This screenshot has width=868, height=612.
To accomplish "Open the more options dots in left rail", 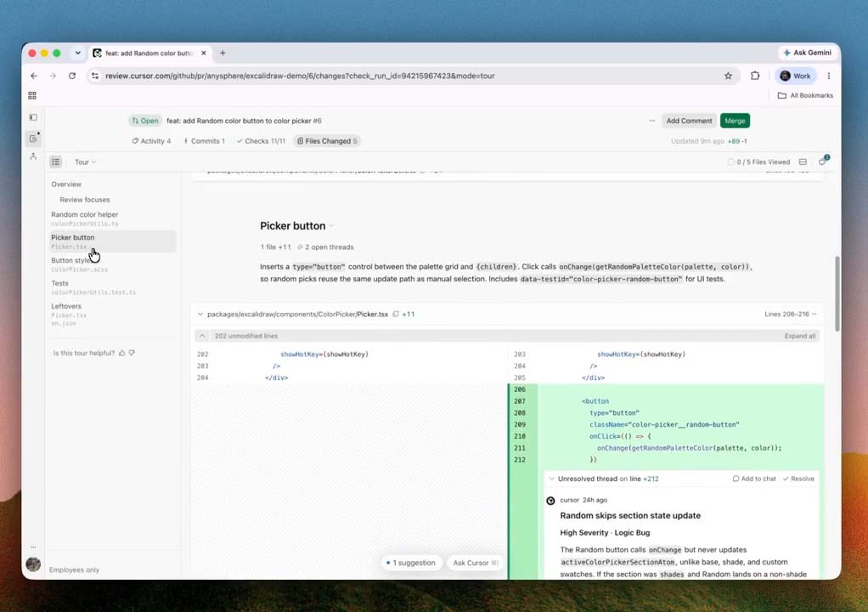I will [33, 547].
